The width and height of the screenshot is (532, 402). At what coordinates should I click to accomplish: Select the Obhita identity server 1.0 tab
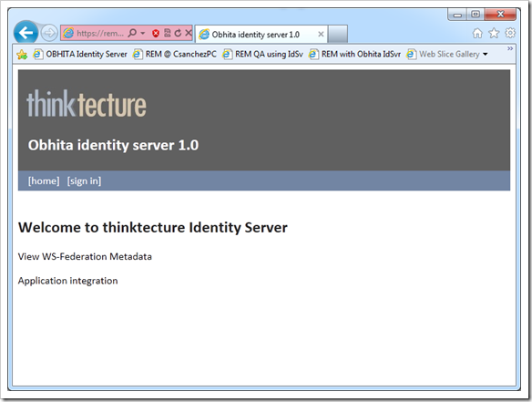(x=261, y=34)
